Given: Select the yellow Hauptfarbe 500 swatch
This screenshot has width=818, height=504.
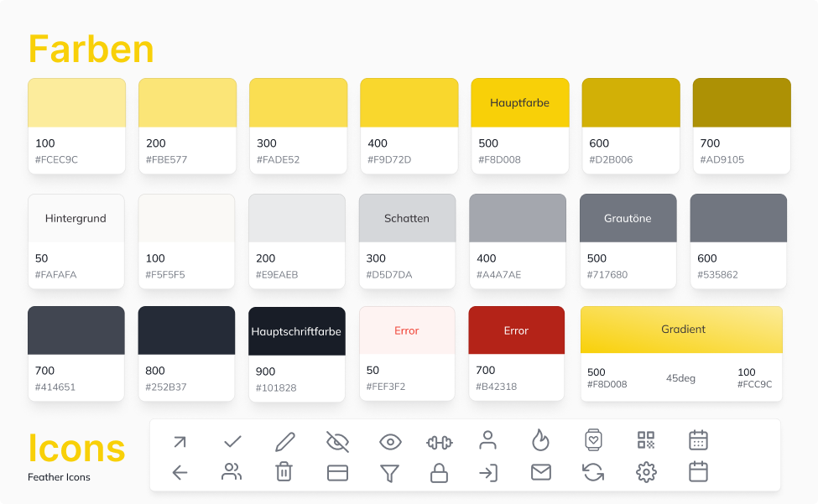Looking at the screenshot, I should point(519,103).
